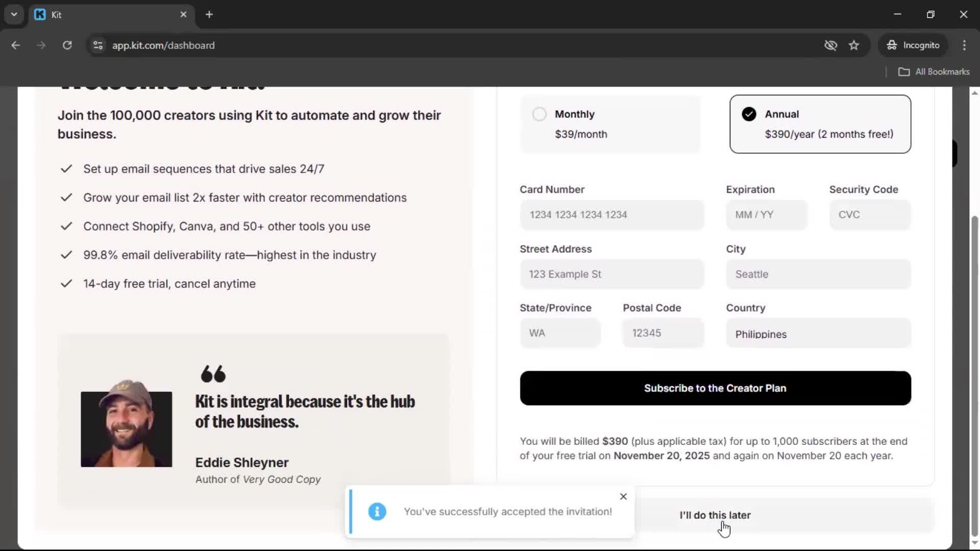The width and height of the screenshot is (980, 551).
Task: Dismiss the invitation accepted toast
Action: tap(623, 496)
